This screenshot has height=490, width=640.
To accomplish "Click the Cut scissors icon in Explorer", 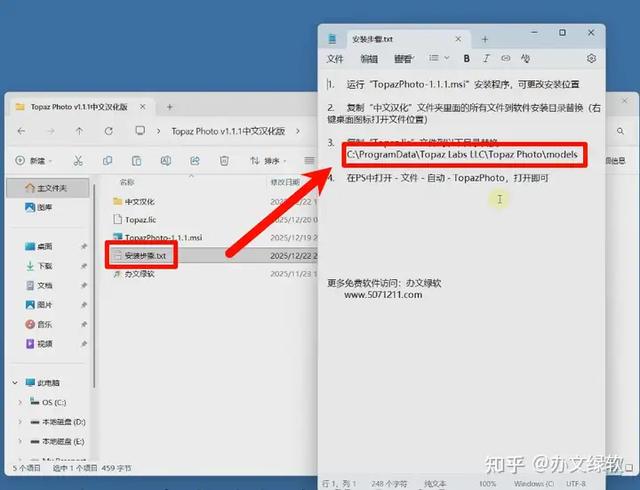I will (x=78, y=161).
